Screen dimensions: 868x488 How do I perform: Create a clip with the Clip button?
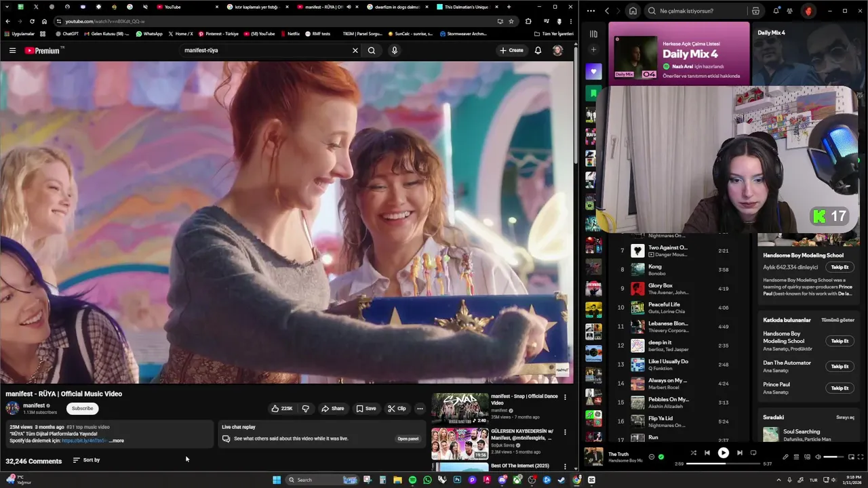tap(397, 409)
